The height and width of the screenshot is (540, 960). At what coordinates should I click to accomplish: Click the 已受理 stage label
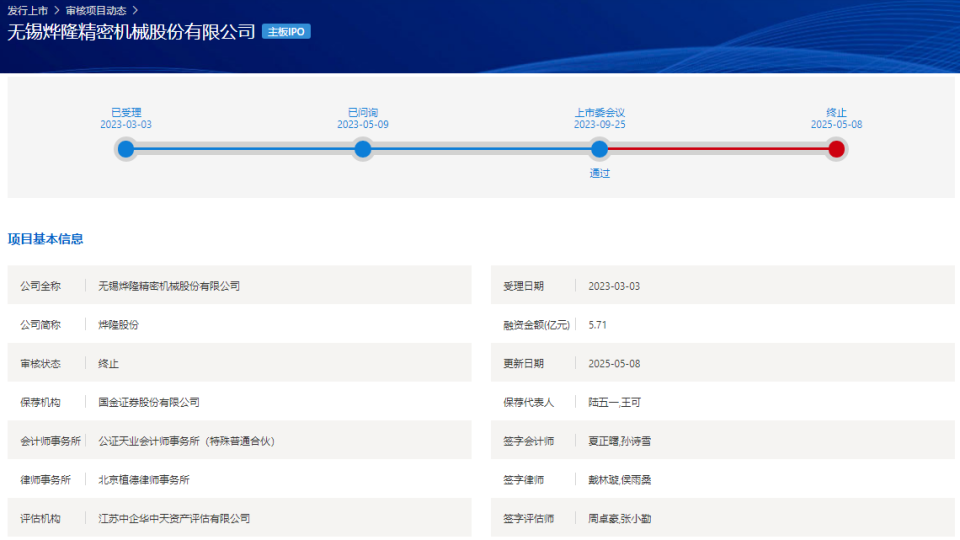pyautogui.click(x=126, y=113)
